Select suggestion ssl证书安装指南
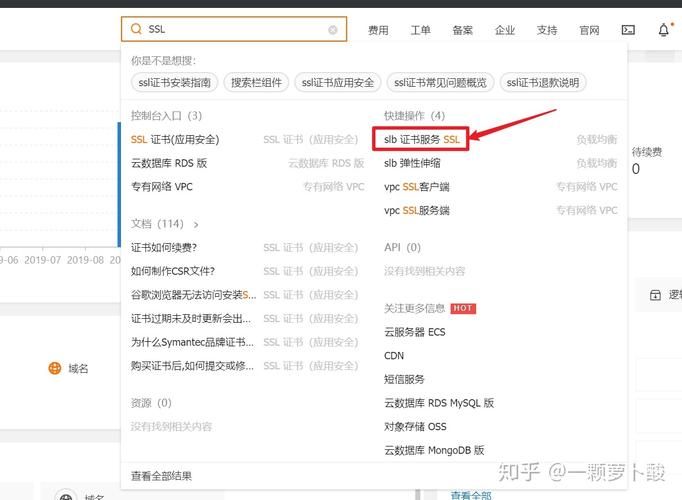Viewport: 682px width, 500px height. pyautogui.click(x=174, y=83)
